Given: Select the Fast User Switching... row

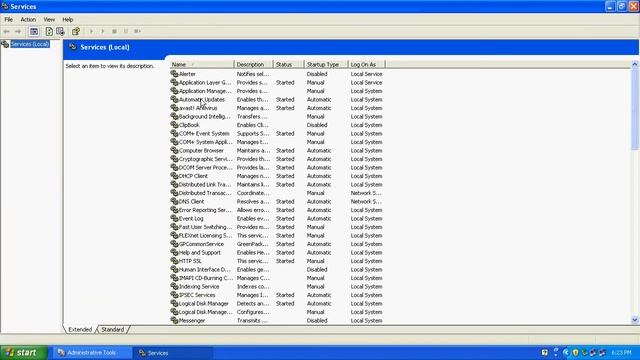Looking at the screenshot, I should (277, 227).
